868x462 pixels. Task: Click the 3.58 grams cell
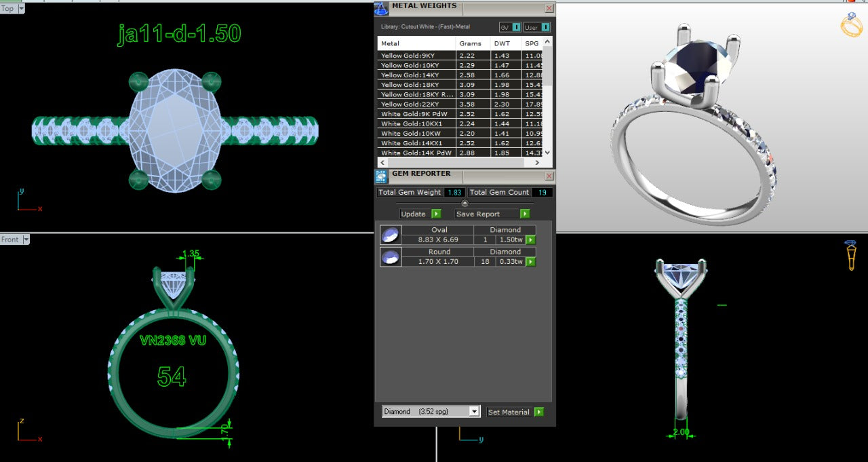click(473, 104)
